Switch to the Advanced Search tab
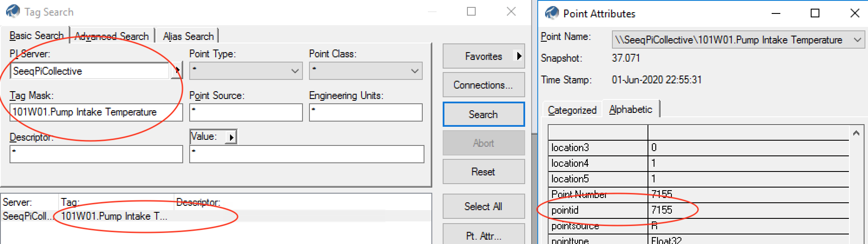 click(x=112, y=36)
